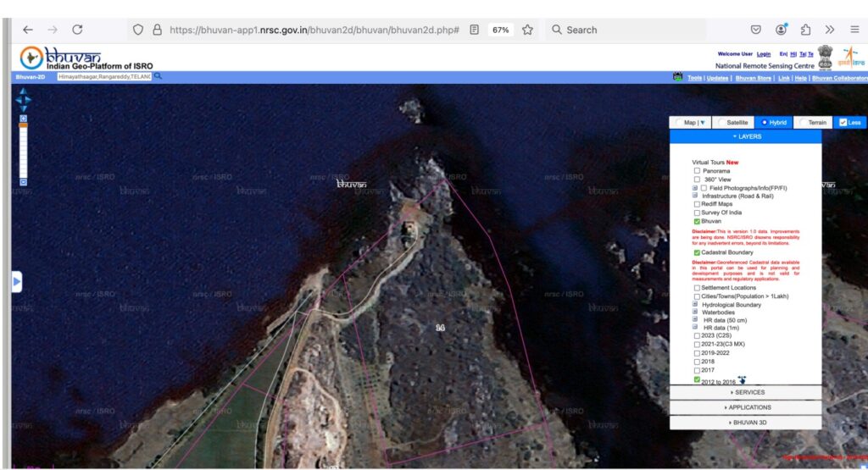Expand the APPLICATIONS section
The height and width of the screenshot is (470, 868).
pos(745,407)
